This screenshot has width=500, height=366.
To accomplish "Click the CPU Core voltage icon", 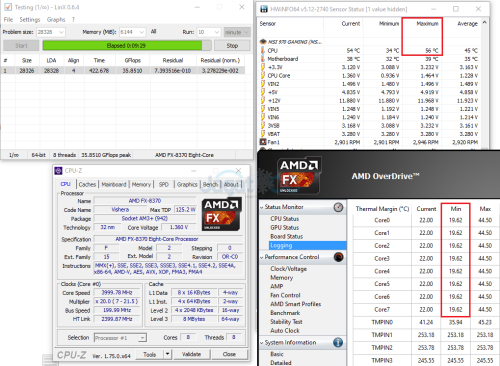I will tap(263, 75).
